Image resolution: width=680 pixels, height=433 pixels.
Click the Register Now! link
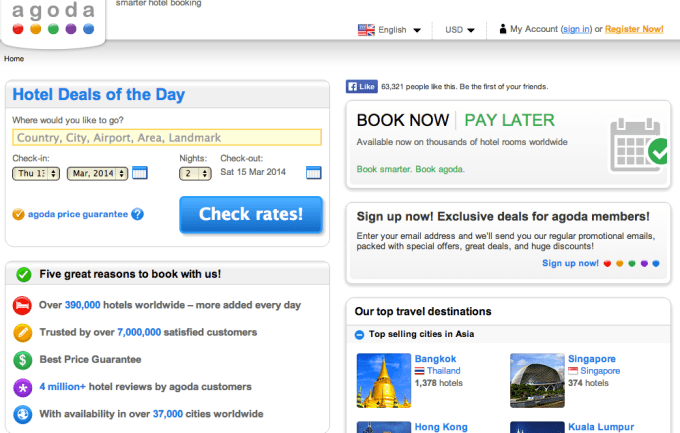634,29
